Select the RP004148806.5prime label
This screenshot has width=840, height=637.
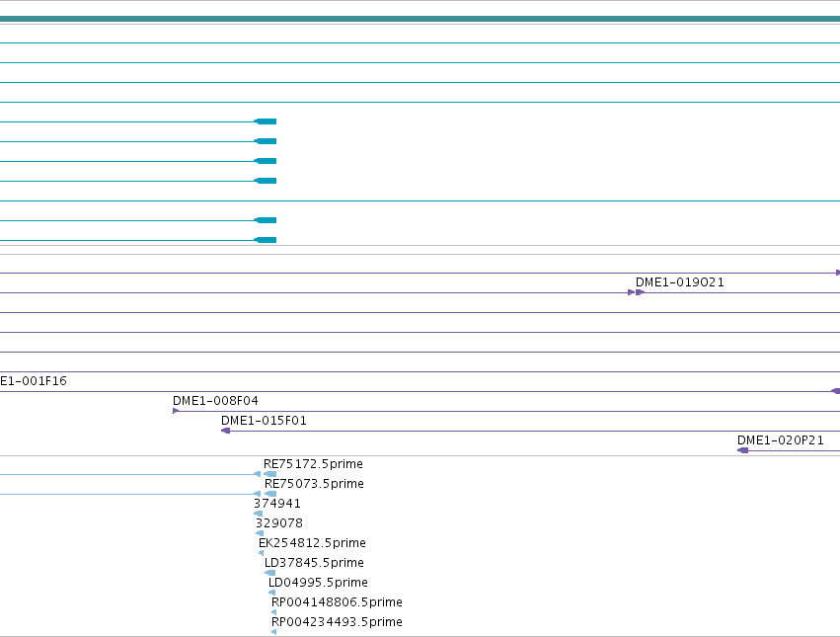[337, 602]
